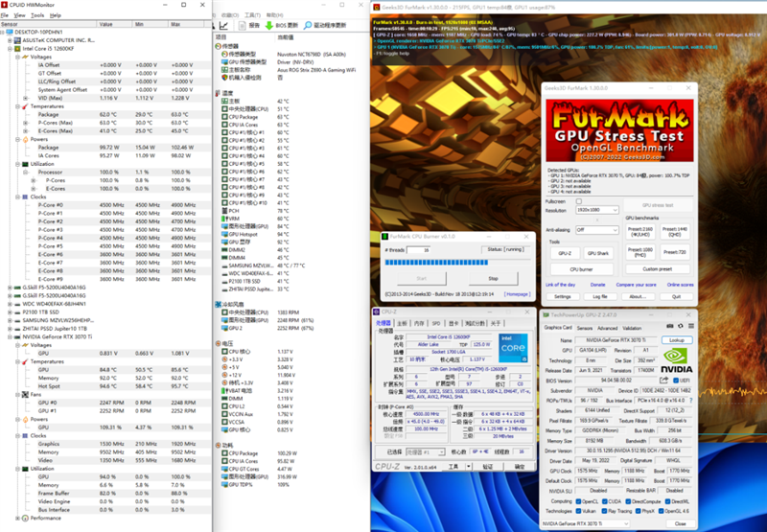The image size is (767, 532).
Task: Open the View menu in HWMonitor
Action: 19,15
